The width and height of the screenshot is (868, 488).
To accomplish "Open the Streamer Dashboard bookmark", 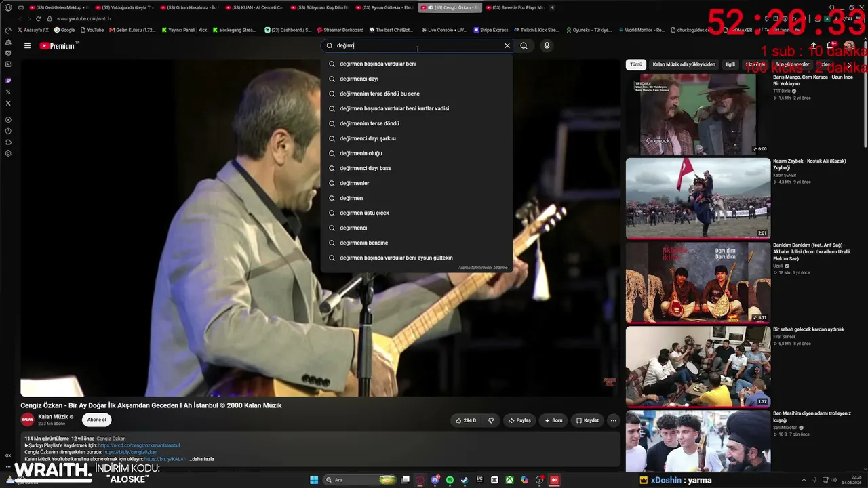I will pos(340,30).
